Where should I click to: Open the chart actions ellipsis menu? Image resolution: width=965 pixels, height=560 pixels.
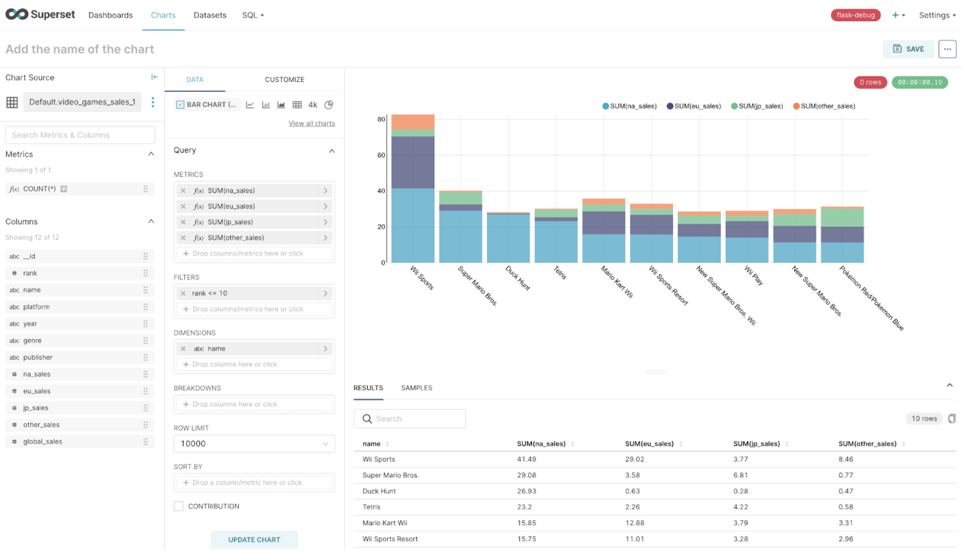(x=947, y=49)
